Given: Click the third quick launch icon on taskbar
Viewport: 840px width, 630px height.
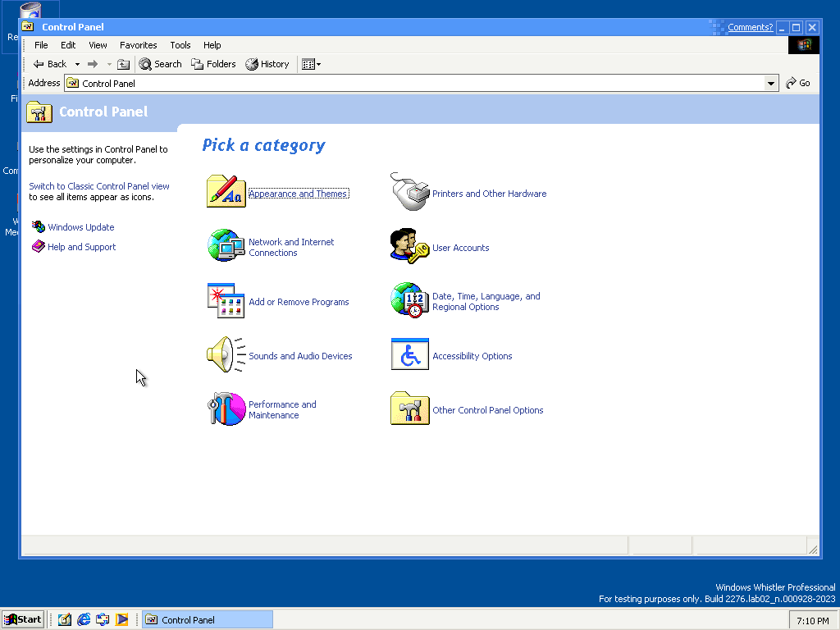Looking at the screenshot, I should pyautogui.click(x=103, y=619).
